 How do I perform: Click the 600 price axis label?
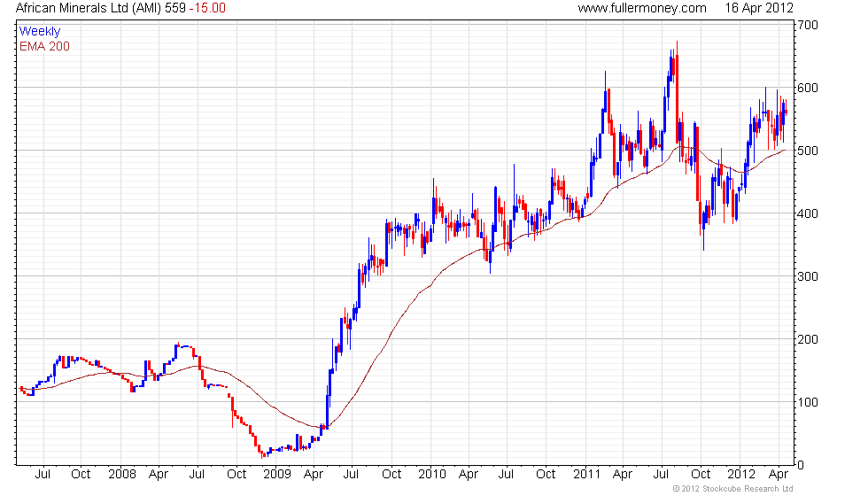[x=808, y=88]
